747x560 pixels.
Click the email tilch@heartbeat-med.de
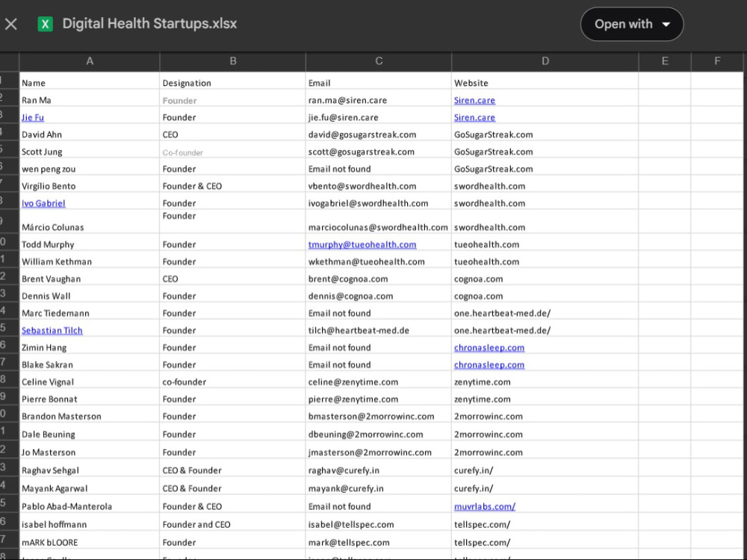click(x=359, y=331)
